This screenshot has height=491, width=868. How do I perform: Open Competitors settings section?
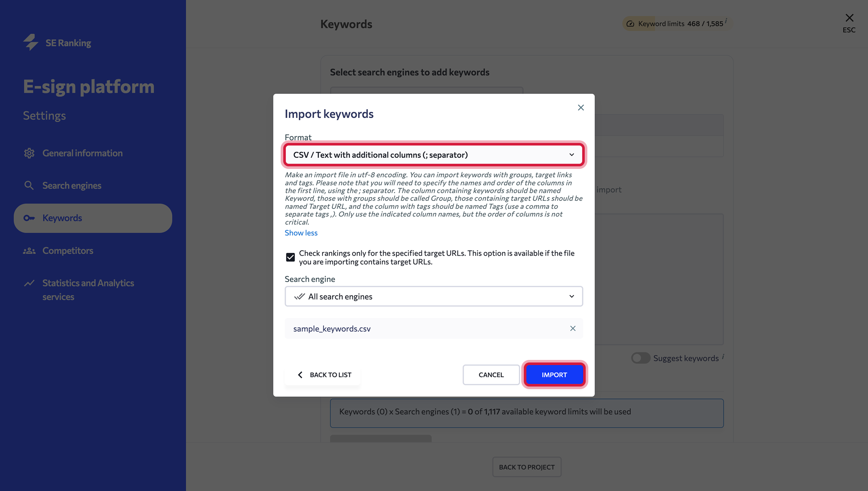[67, 251]
